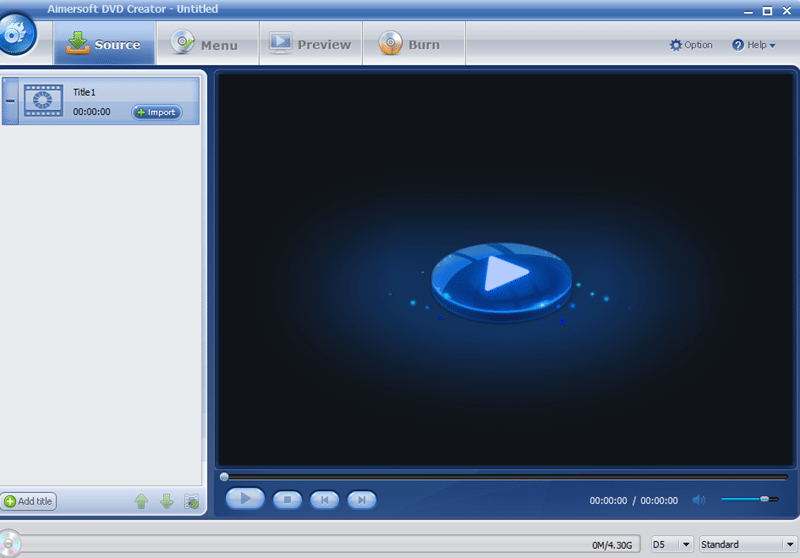The image size is (800, 558).
Task: Close the Aimersoft DVD Creator window
Action: [787, 11]
